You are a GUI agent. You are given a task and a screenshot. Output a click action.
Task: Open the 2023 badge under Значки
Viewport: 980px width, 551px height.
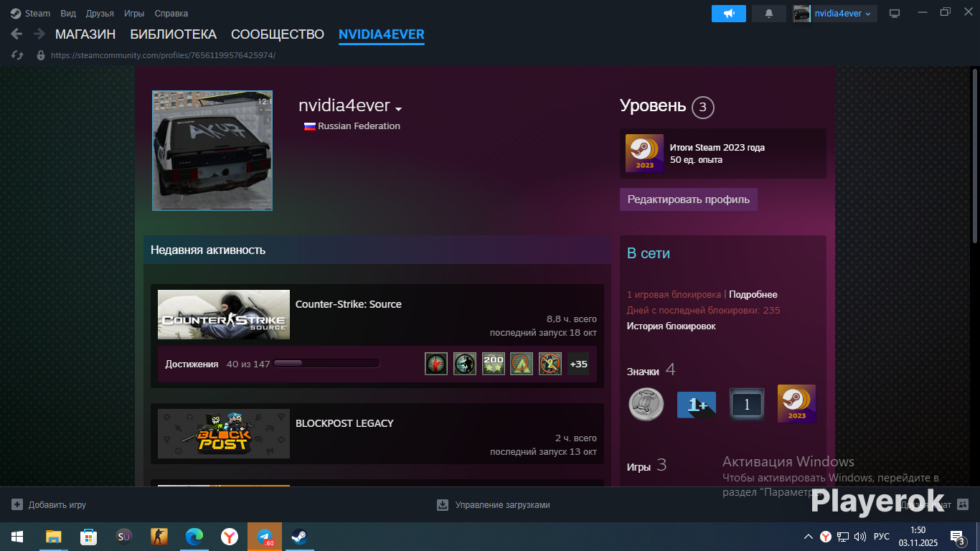(x=797, y=404)
